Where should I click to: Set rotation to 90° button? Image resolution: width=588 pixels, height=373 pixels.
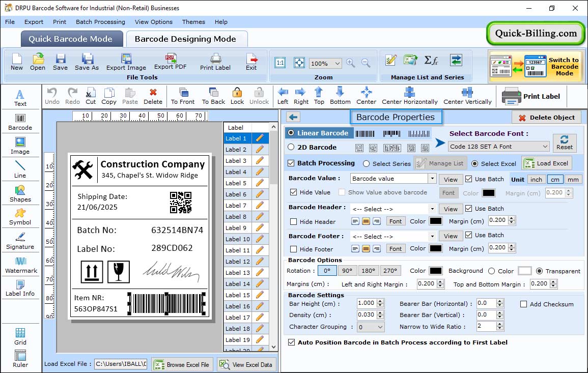pos(347,271)
